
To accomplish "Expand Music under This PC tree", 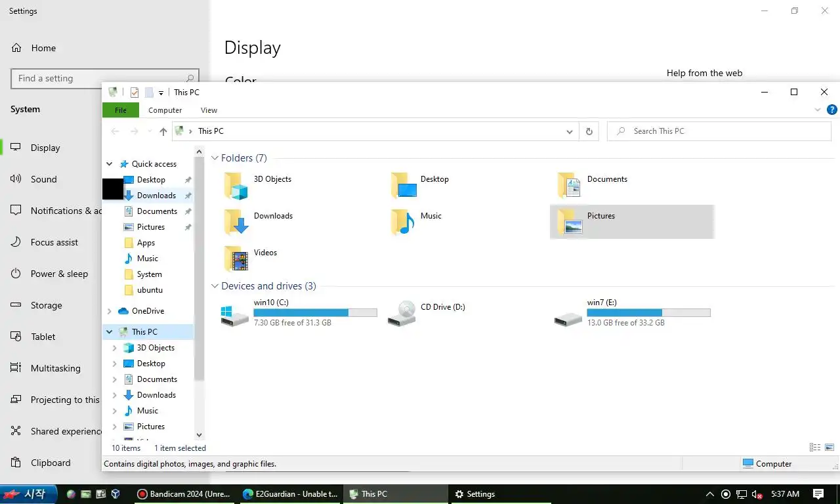I will [x=115, y=411].
